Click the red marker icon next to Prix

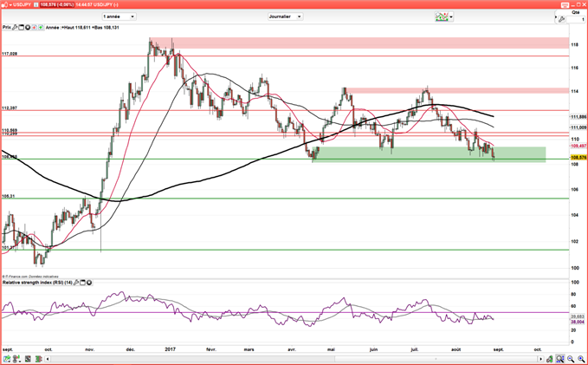tap(34, 28)
